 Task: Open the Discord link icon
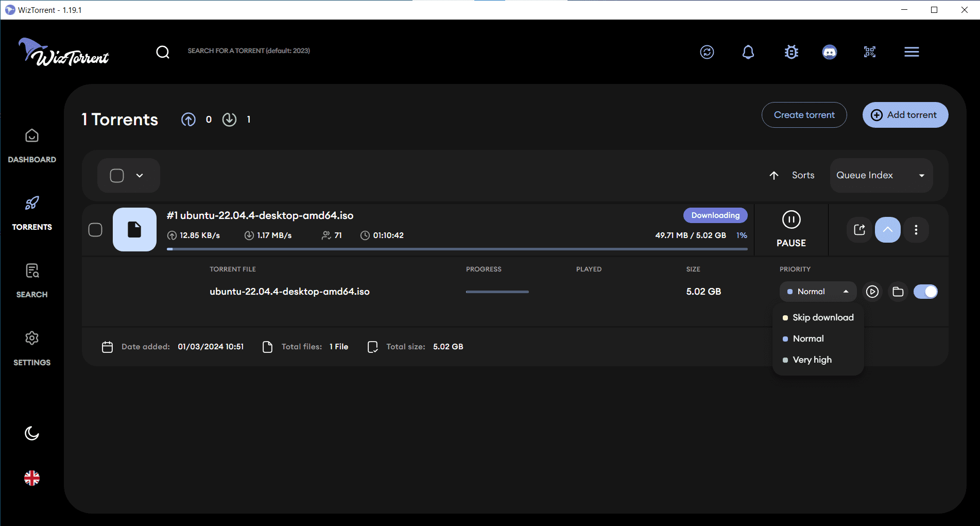(x=830, y=52)
